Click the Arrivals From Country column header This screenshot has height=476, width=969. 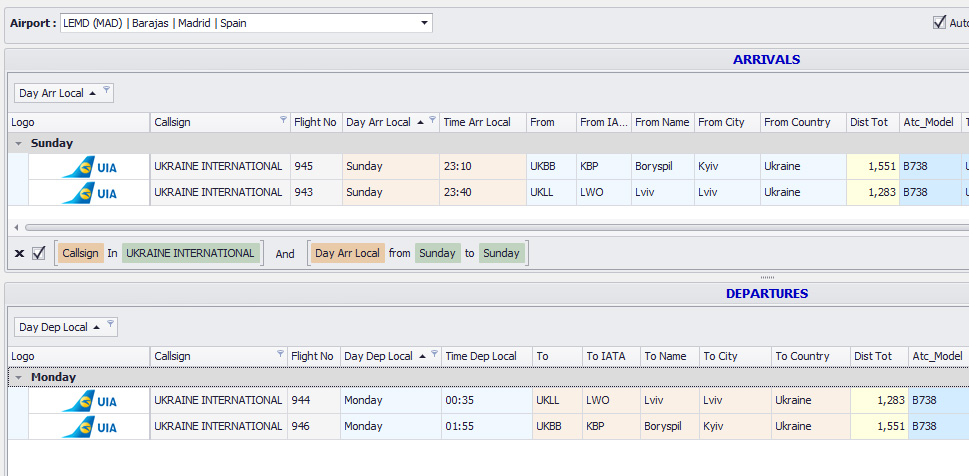(803, 122)
